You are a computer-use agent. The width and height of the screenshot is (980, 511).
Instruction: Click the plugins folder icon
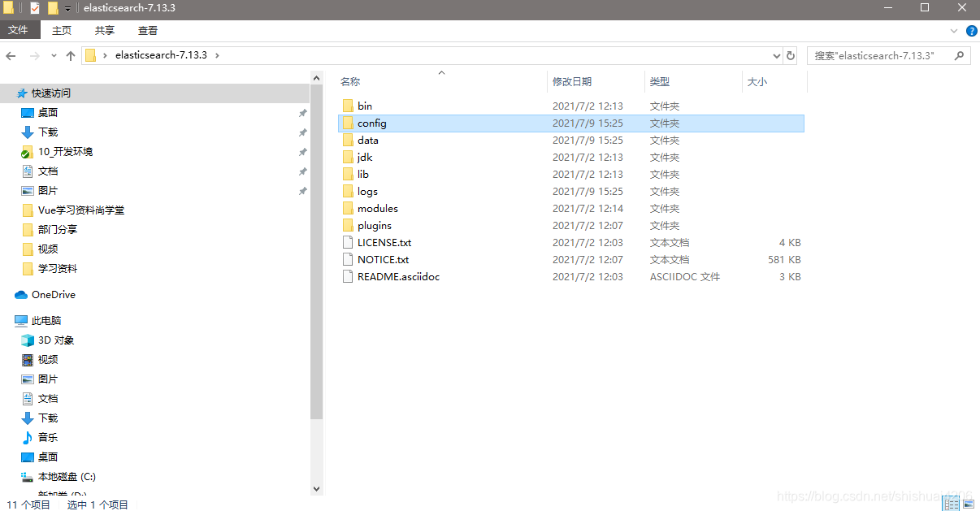pyautogui.click(x=348, y=225)
